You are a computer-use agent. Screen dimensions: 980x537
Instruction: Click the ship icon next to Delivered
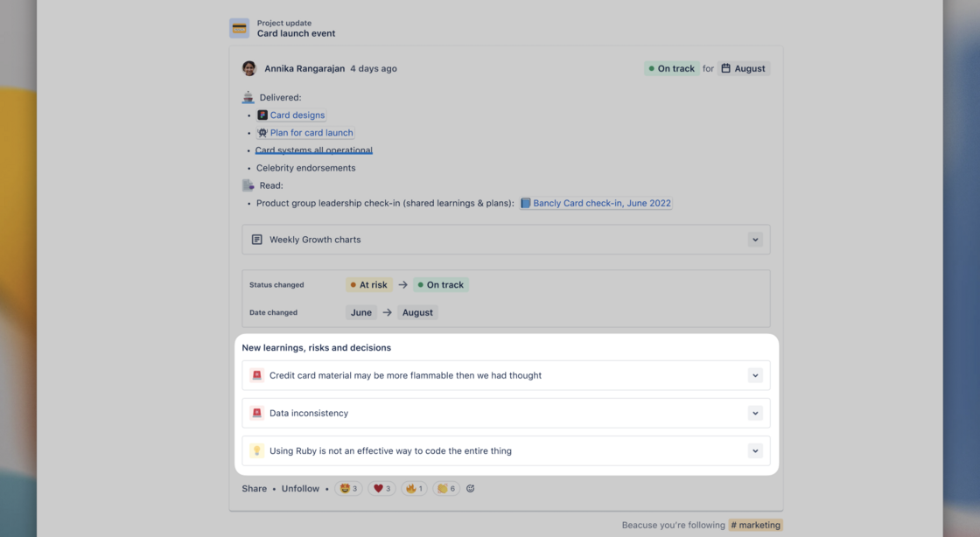(248, 96)
